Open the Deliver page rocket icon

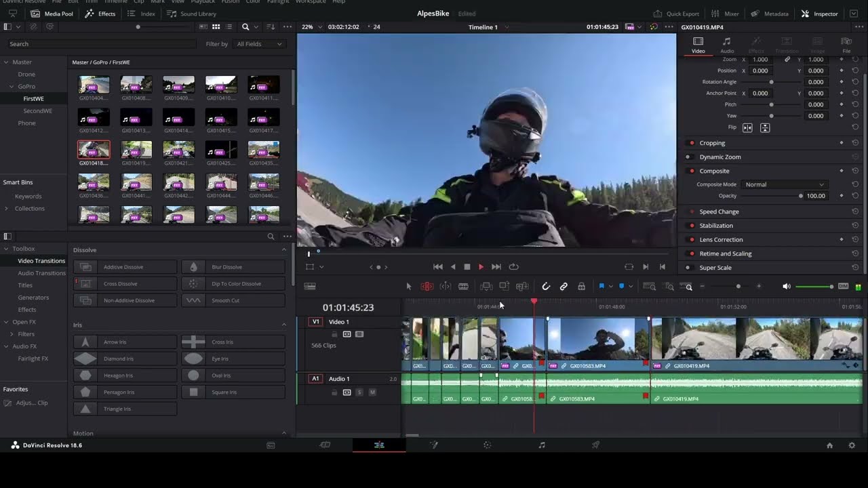[x=596, y=445]
